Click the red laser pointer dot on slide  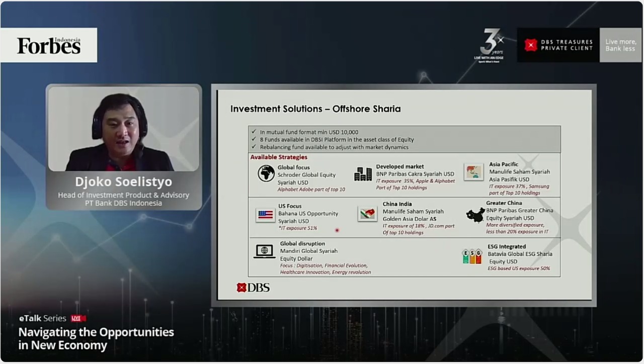[337, 230]
